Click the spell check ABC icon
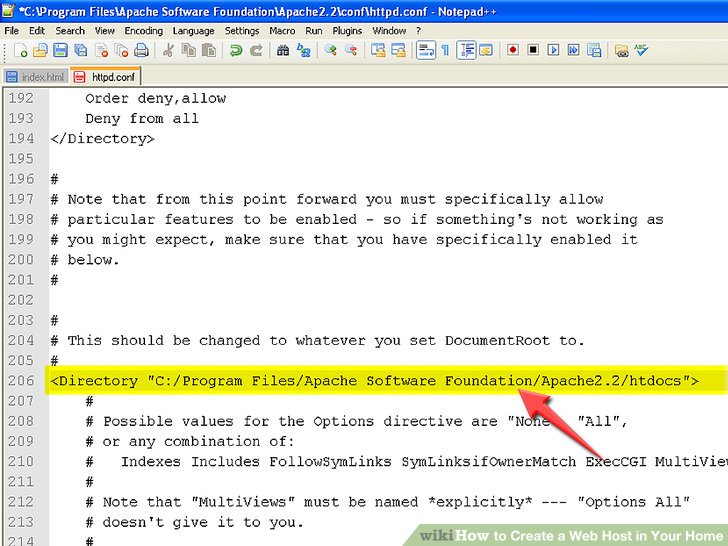728x546 pixels. (641, 50)
